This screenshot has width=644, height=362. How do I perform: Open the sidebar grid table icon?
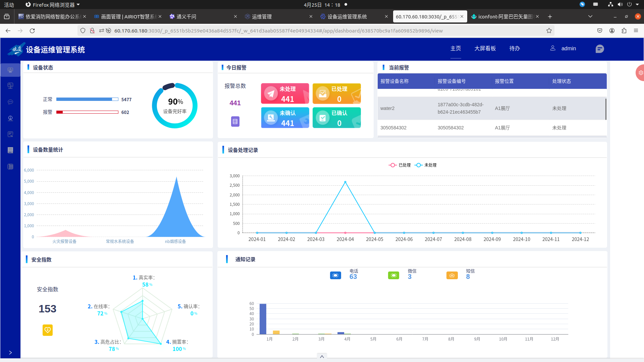tap(10, 167)
